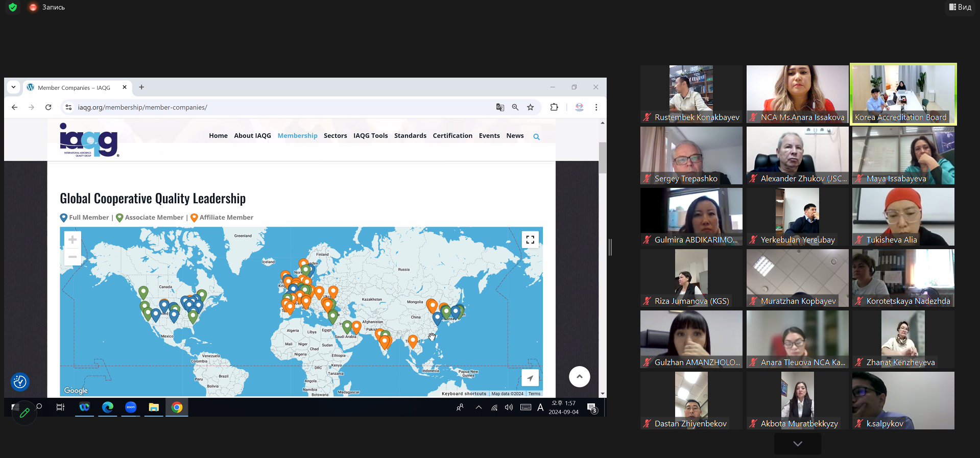The height and width of the screenshot is (458, 980).
Task: Bookmark this page with the star icon
Action: pos(531,107)
